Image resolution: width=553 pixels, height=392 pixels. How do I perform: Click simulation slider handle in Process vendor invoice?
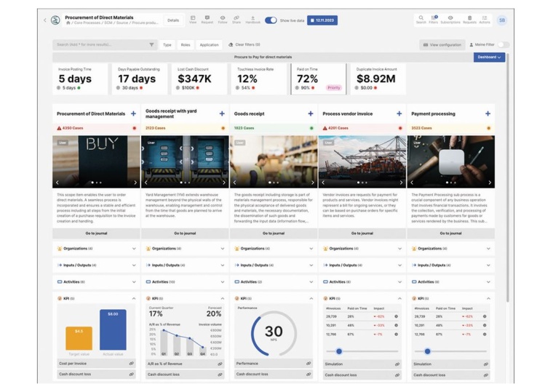338,351
